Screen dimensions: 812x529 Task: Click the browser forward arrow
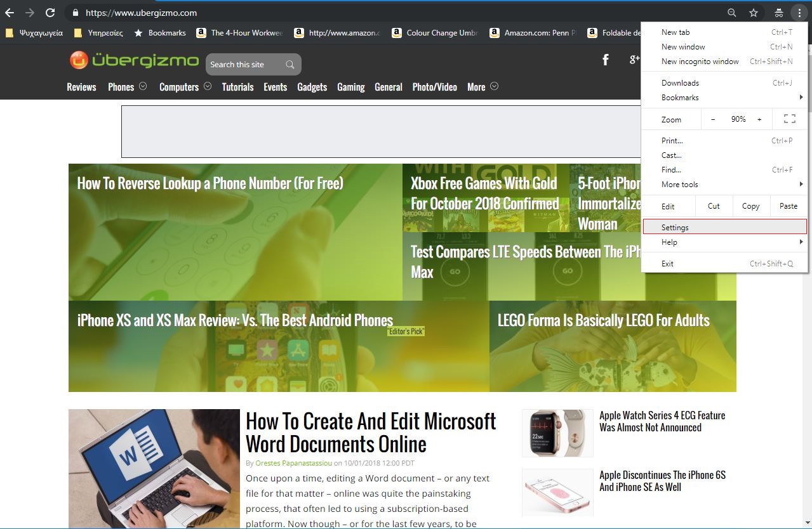(x=30, y=13)
